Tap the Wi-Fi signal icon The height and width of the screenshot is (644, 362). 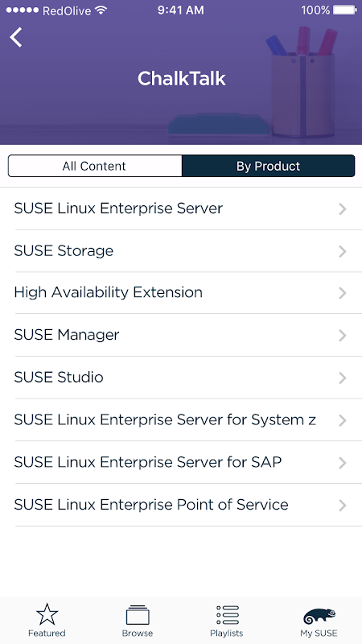pos(101,10)
